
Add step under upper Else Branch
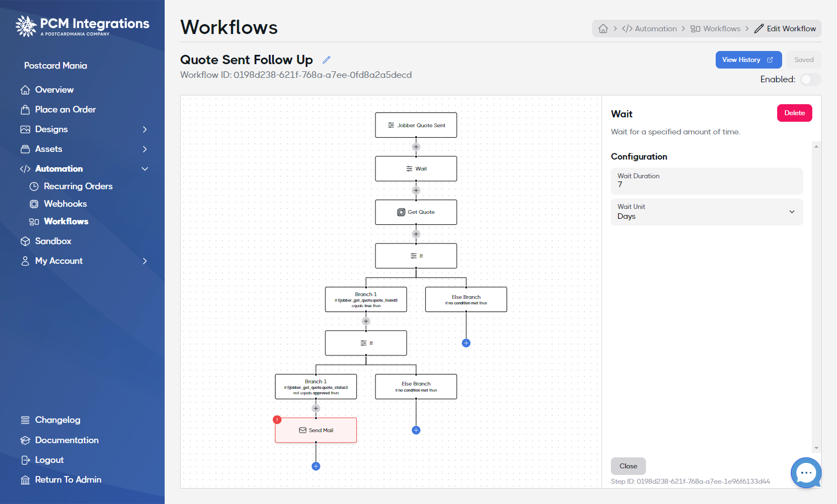coord(466,343)
